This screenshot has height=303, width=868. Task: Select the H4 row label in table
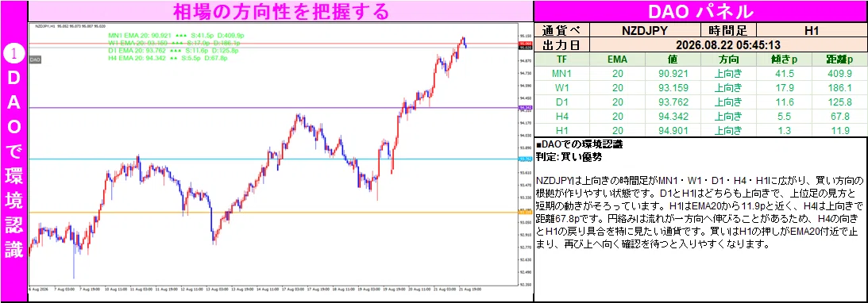[x=562, y=117]
